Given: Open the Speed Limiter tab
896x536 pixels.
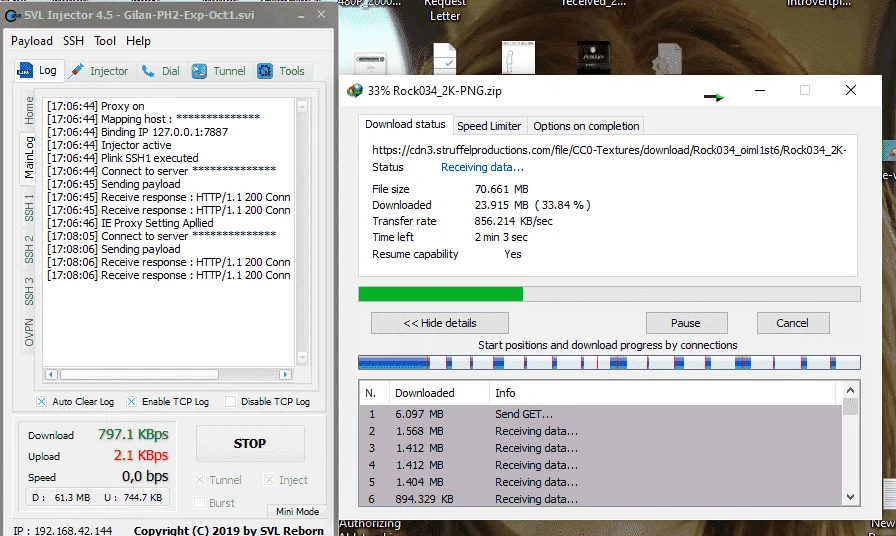Looking at the screenshot, I should (489, 126).
